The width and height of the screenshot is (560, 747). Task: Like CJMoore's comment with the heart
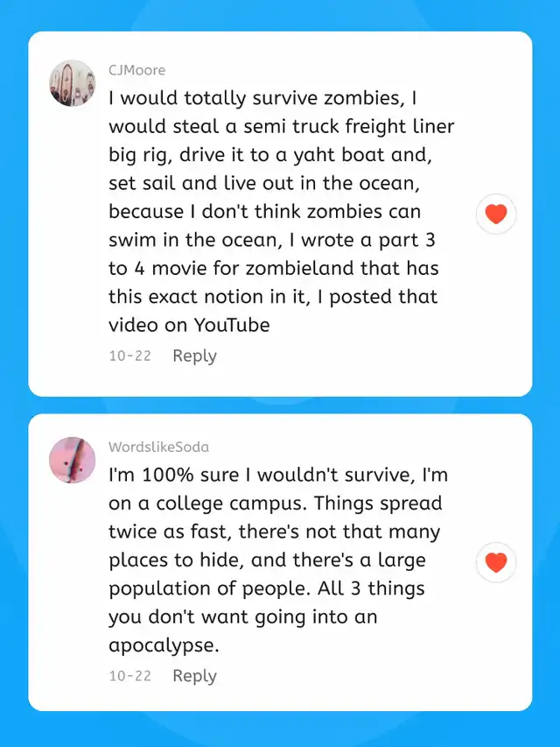pos(496,213)
